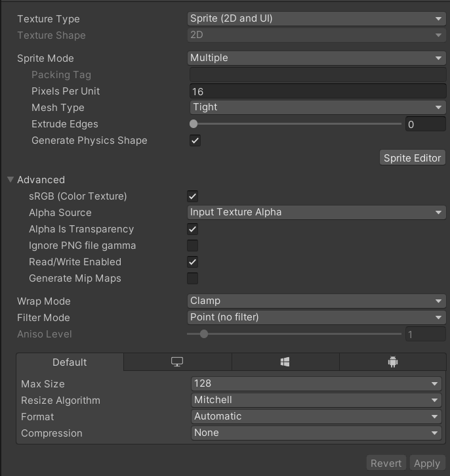Toggle Generate Physics Shape checkbox

pos(195,141)
